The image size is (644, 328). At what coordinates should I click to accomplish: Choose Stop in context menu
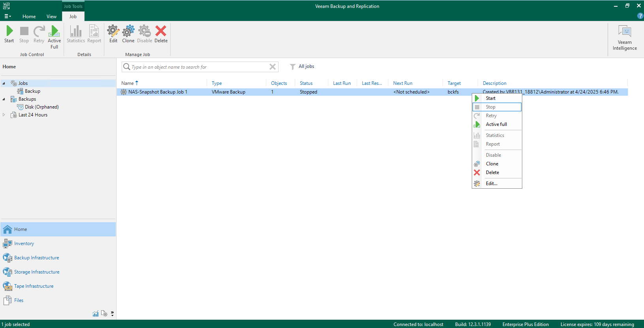coord(497,107)
